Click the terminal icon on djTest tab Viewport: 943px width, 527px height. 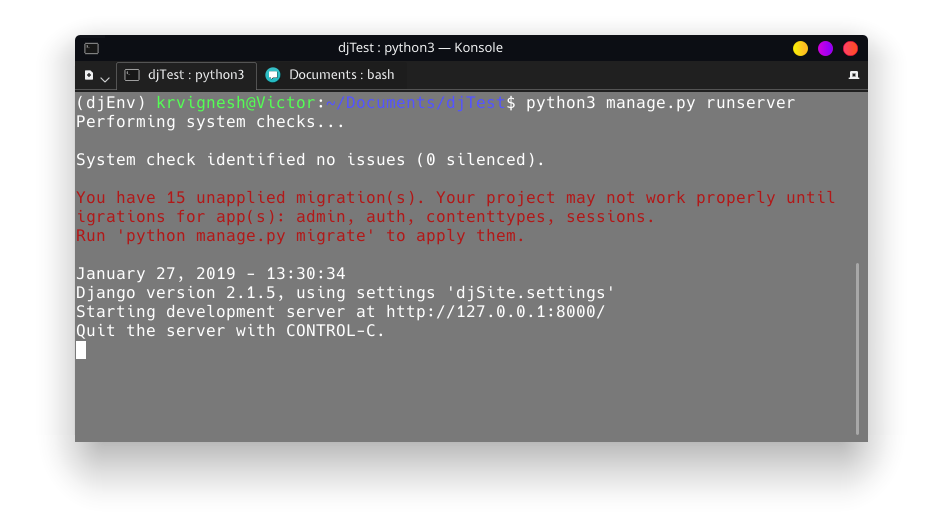tap(132, 75)
